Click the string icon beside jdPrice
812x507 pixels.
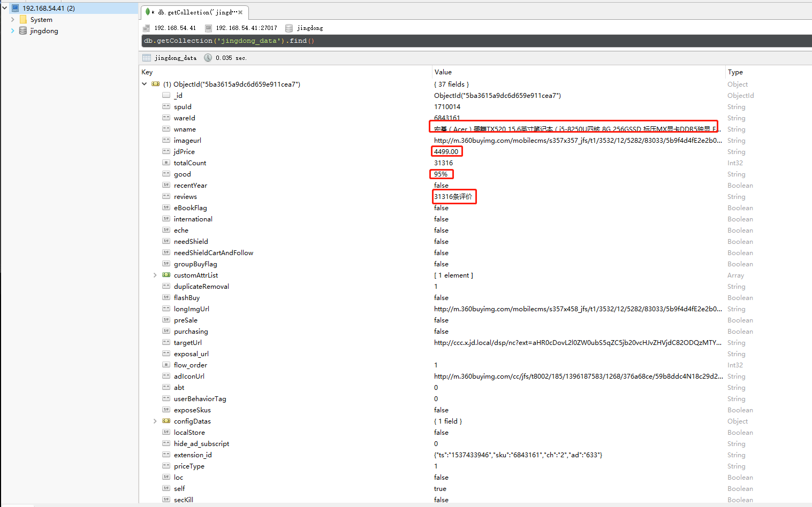166,151
